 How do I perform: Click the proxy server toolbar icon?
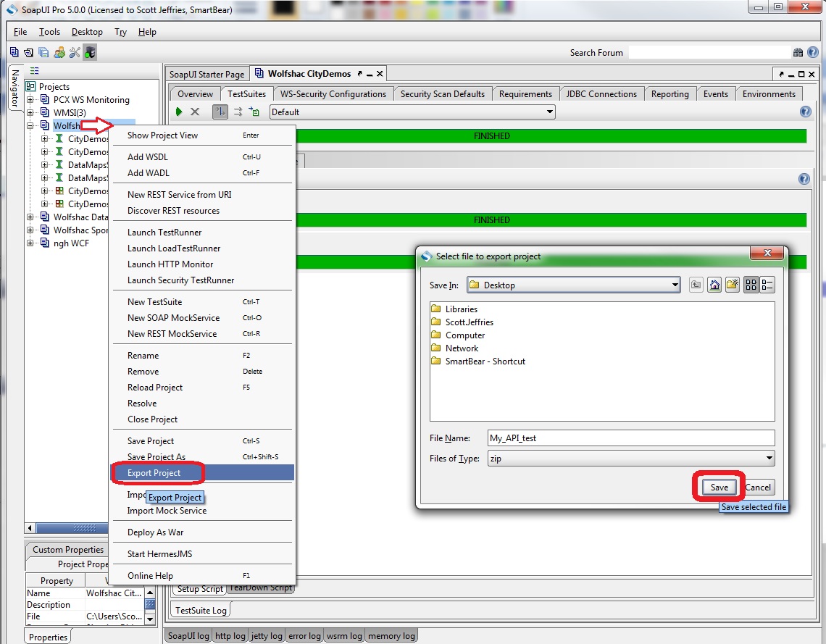pyautogui.click(x=89, y=52)
